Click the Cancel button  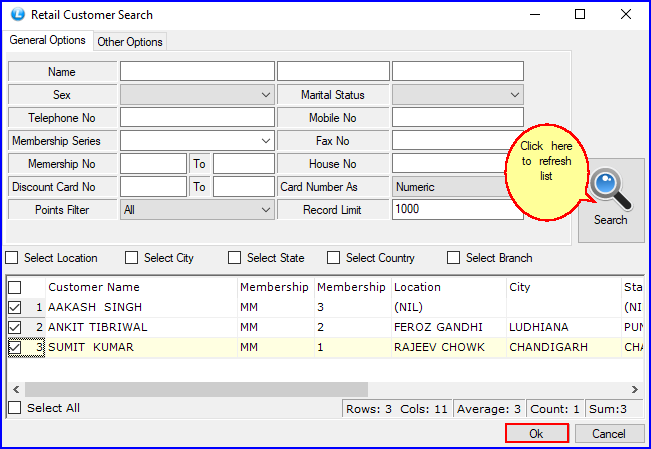coord(609,434)
